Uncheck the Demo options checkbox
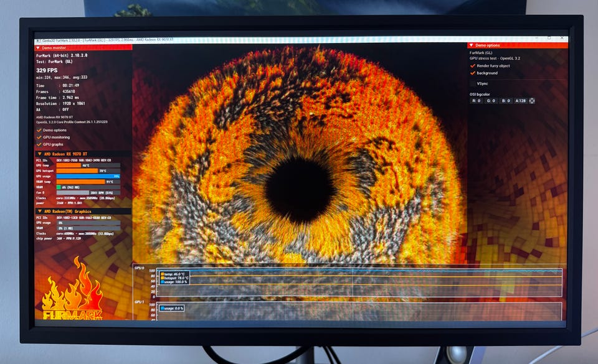 pos(39,130)
